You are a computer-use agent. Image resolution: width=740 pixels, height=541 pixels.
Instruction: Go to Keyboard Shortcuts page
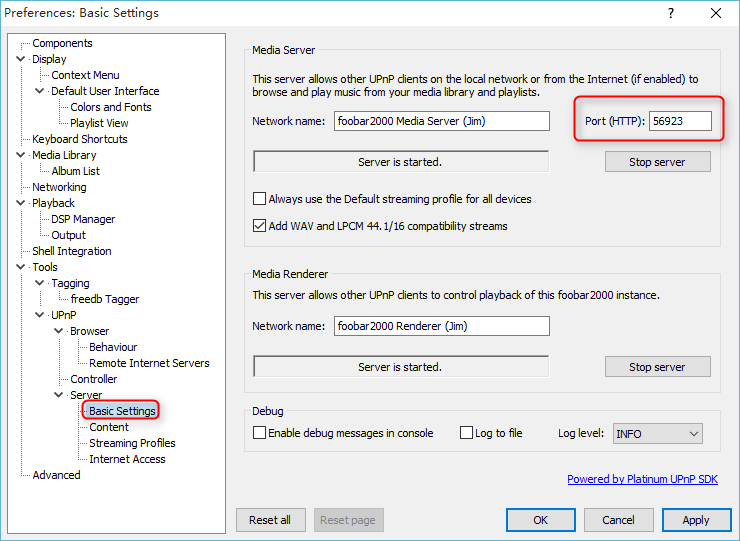[x=80, y=139]
